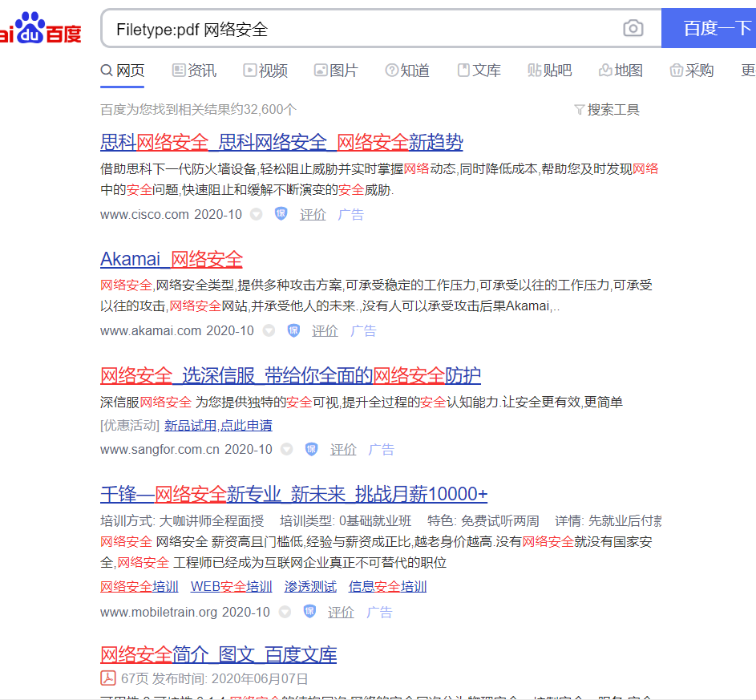Screen dimensions: 756x700
Task: Switch to the 文库 tab
Action: pyautogui.click(x=479, y=71)
